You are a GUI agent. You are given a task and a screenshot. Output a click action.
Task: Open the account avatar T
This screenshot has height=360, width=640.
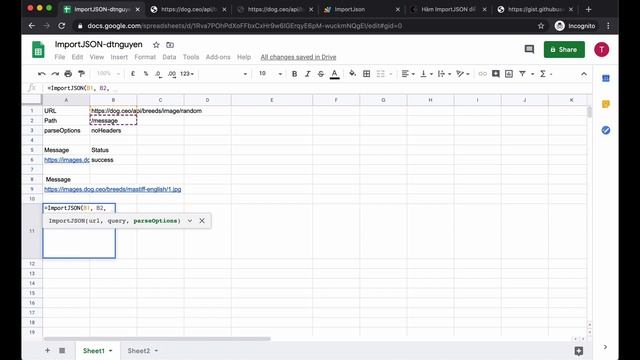point(601,49)
